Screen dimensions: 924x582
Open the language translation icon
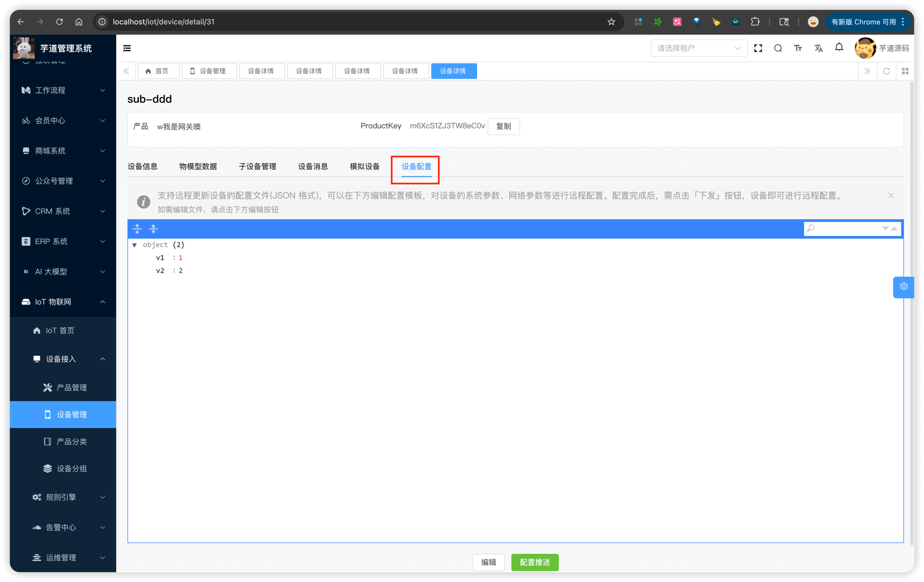(x=818, y=48)
